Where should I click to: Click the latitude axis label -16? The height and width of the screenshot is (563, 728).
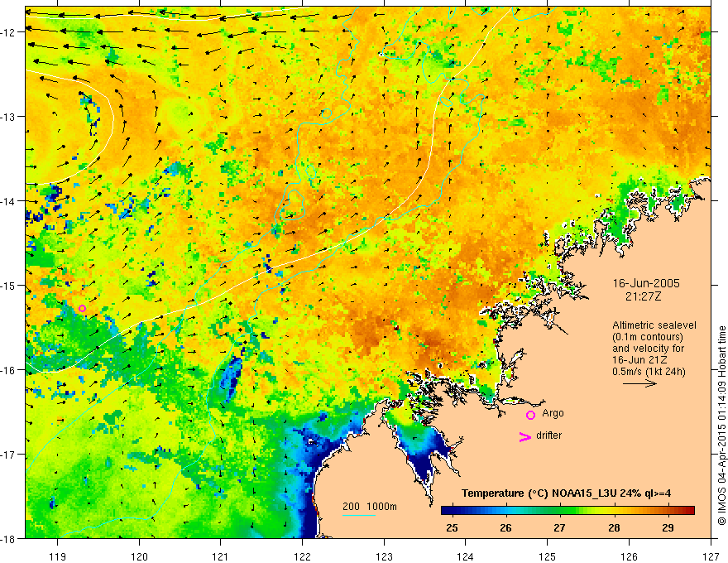click(8, 370)
